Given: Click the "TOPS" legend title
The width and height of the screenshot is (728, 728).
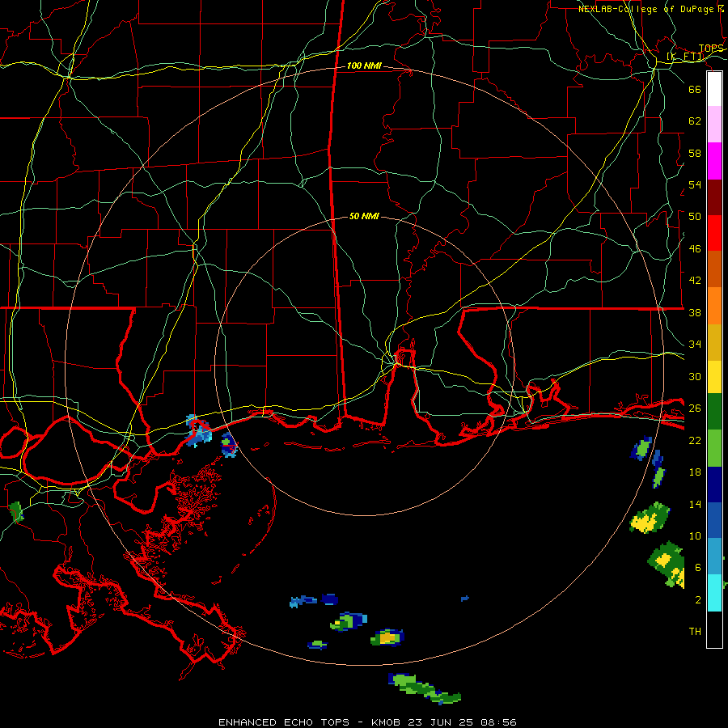Looking at the screenshot, I should [711, 49].
